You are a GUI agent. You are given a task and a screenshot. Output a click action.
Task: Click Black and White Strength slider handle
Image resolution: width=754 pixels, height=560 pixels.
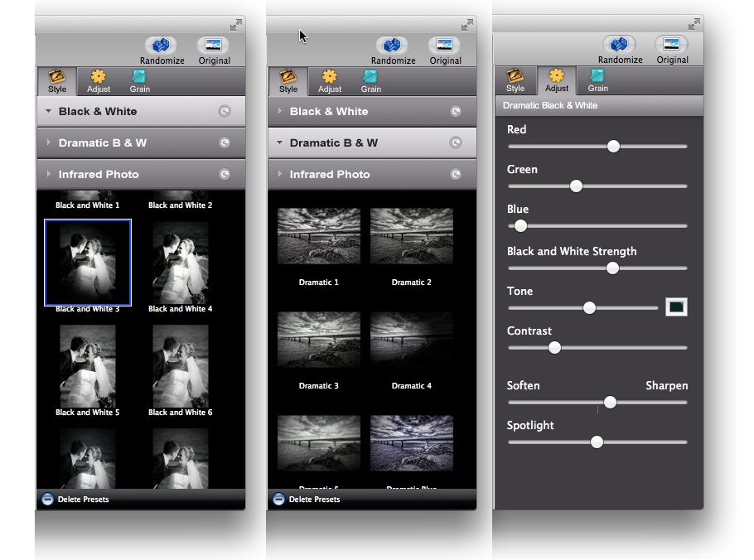click(x=612, y=268)
